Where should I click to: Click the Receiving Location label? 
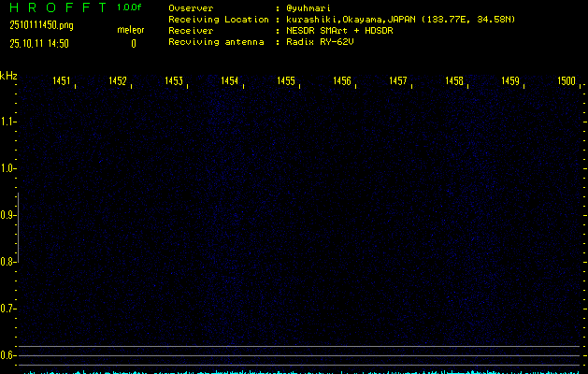click(x=219, y=20)
